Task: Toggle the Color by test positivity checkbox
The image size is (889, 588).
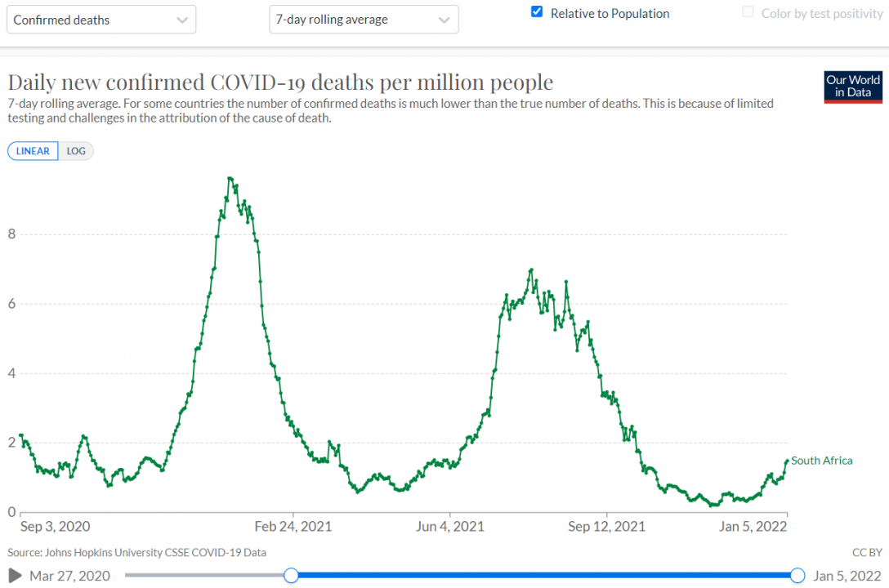Action: [x=748, y=12]
